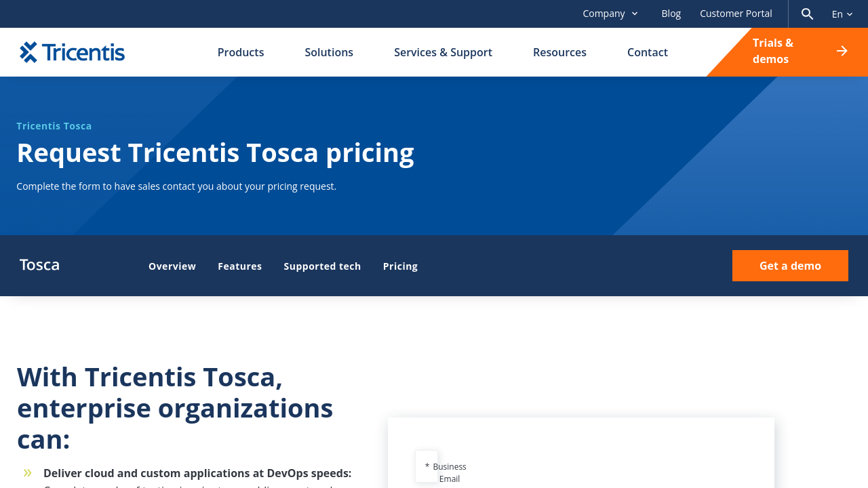Open the Solutions menu
Image resolution: width=868 pixels, height=488 pixels.
coord(329,52)
